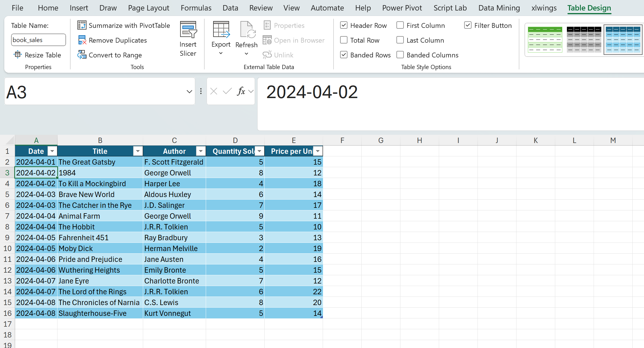Apply the green table style swatch

[x=545, y=40]
